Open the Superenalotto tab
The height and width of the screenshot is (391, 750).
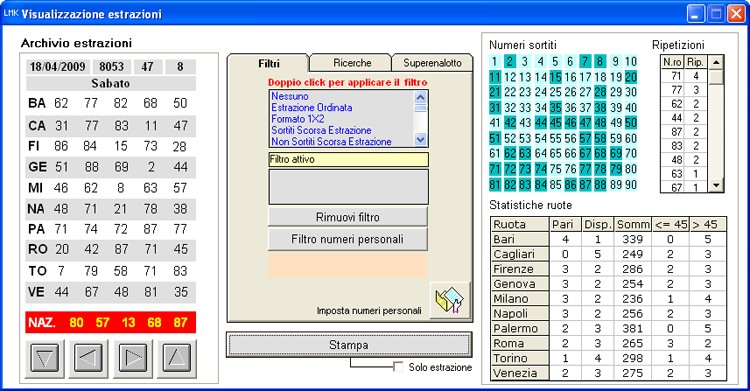click(x=432, y=63)
